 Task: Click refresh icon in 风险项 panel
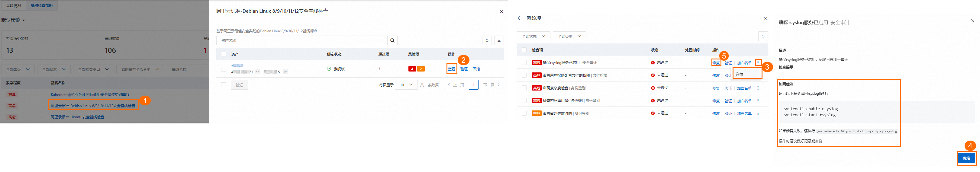(x=763, y=36)
